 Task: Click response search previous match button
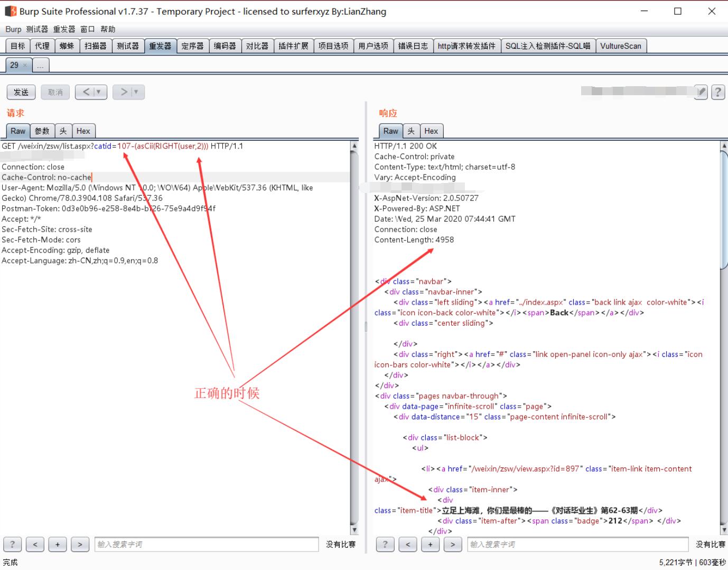point(408,544)
